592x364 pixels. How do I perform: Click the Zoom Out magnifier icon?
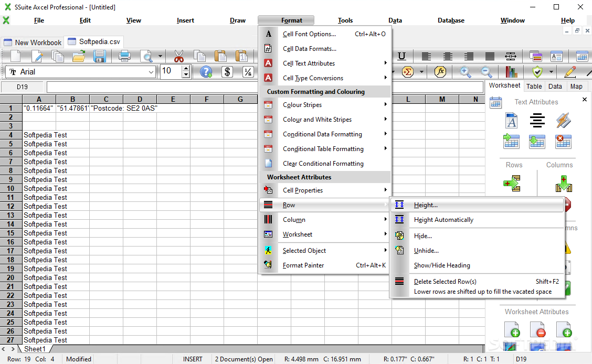tap(487, 72)
